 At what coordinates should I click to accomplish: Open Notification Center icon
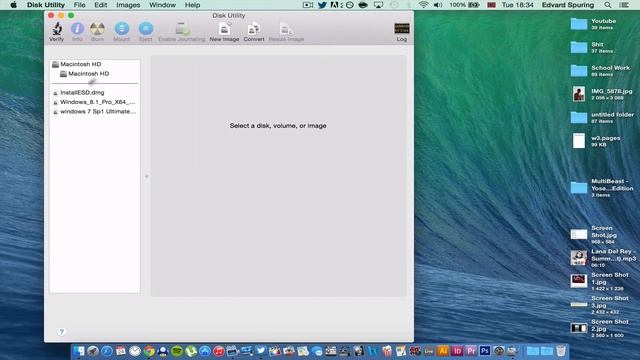(624, 5)
